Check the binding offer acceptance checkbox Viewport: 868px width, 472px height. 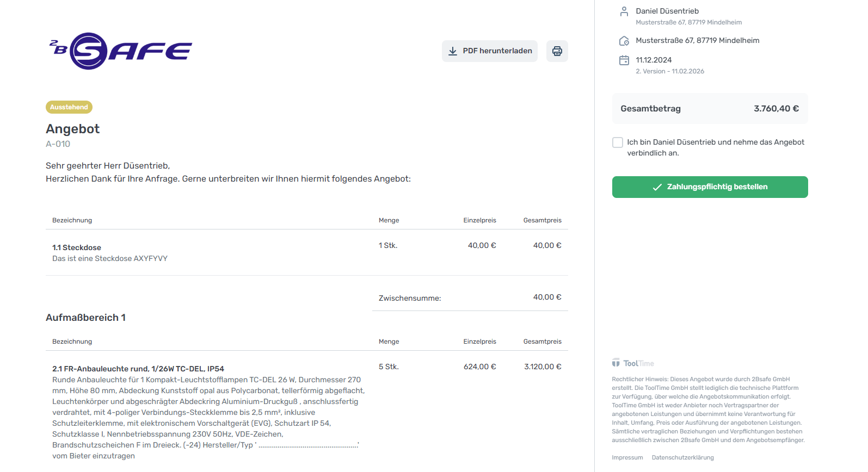click(x=618, y=142)
